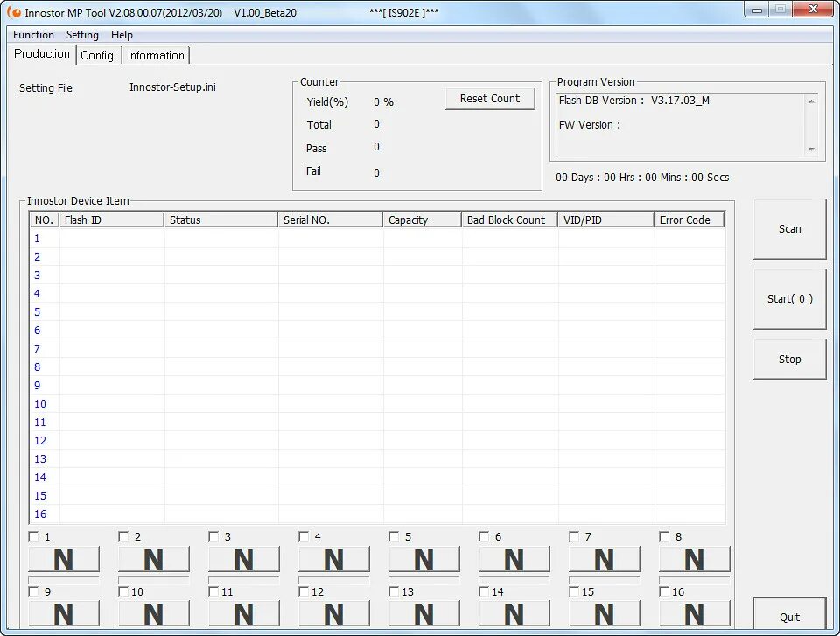Switch to the Information tab
This screenshot has width=840, height=636.
(x=156, y=55)
